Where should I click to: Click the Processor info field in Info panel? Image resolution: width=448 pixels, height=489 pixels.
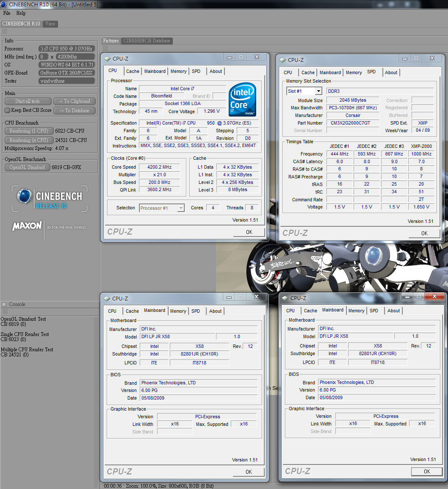pos(66,49)
